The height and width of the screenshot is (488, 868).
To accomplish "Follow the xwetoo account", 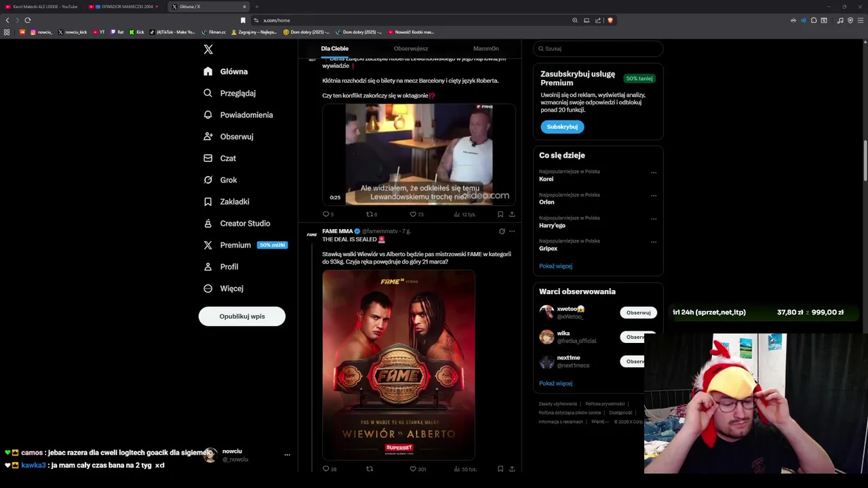I will pos(638,312).
